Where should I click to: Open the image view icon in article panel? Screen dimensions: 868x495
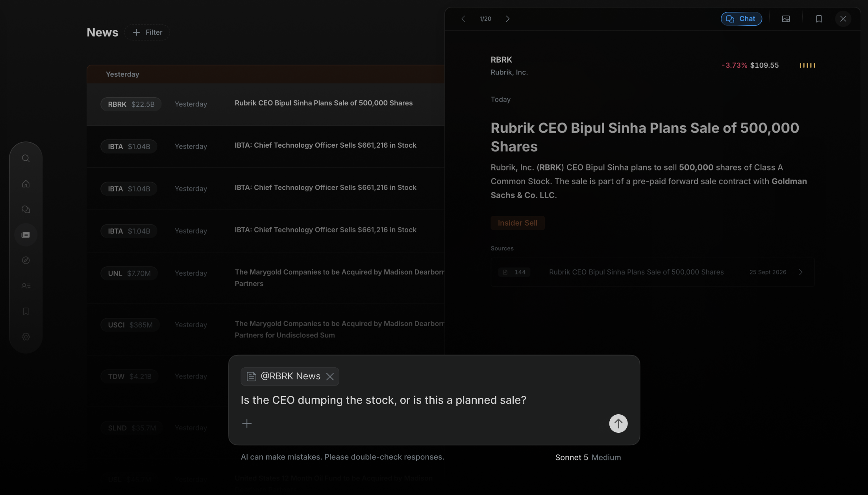[786, 19]
